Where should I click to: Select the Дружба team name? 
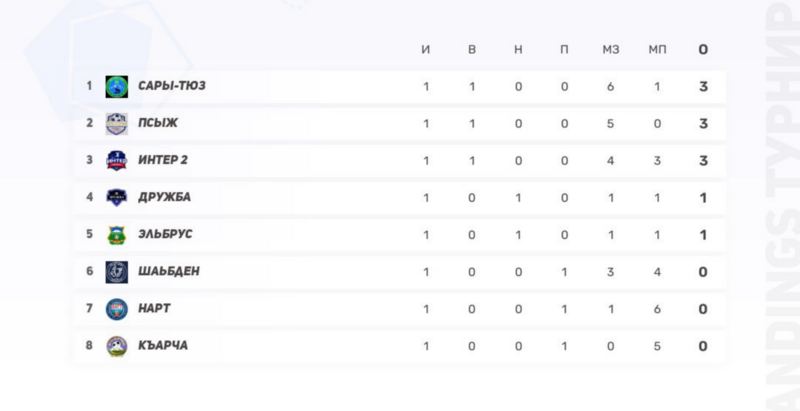click(x=164, y=198)
